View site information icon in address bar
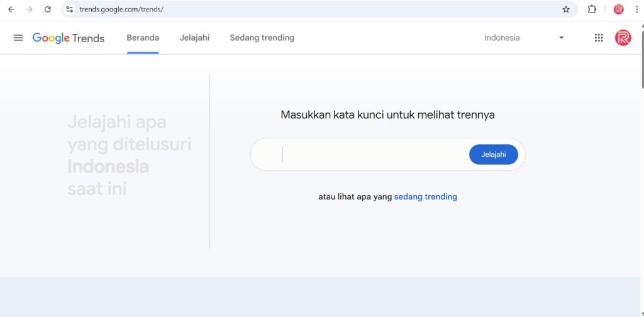The width and height of the screenshot is (644, 317). [x=70, y=9]
